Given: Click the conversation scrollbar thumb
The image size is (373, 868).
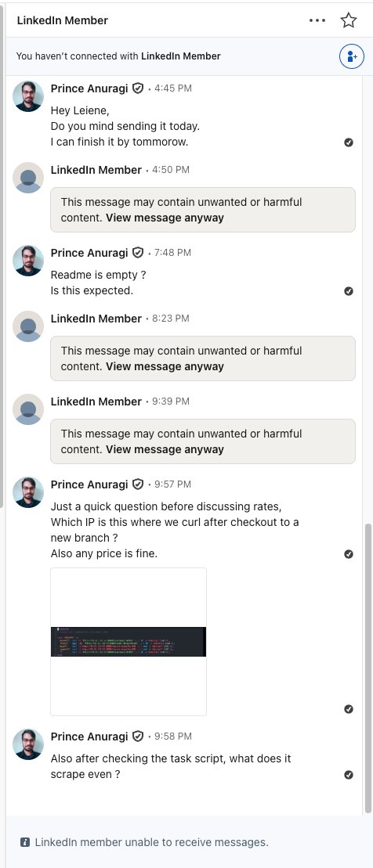Looking at the screenshot, I should (368, 668).
